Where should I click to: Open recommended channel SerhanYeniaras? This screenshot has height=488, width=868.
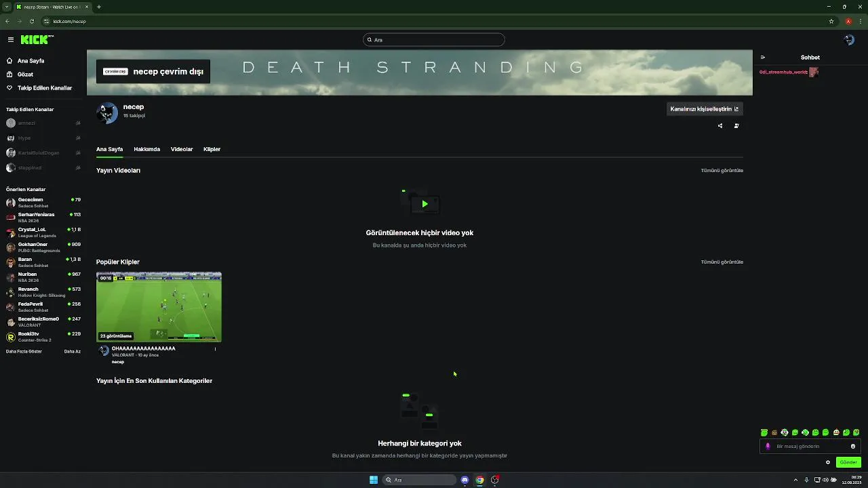pos(43,218)
